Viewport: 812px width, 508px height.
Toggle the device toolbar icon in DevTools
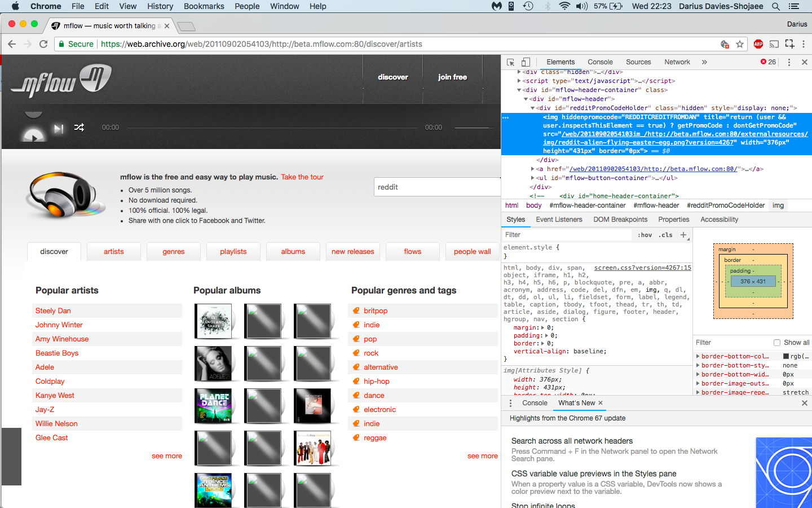[526, 62]
